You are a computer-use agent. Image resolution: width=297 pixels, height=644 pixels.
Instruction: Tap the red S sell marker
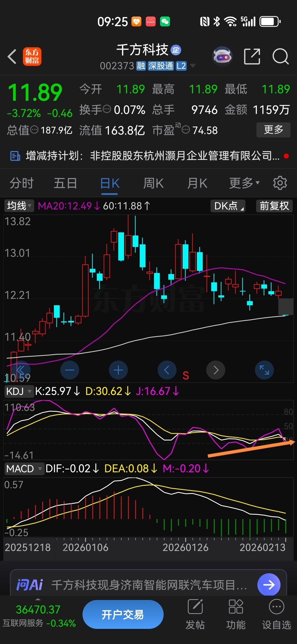pyautogui.click(x=186, y=376)
